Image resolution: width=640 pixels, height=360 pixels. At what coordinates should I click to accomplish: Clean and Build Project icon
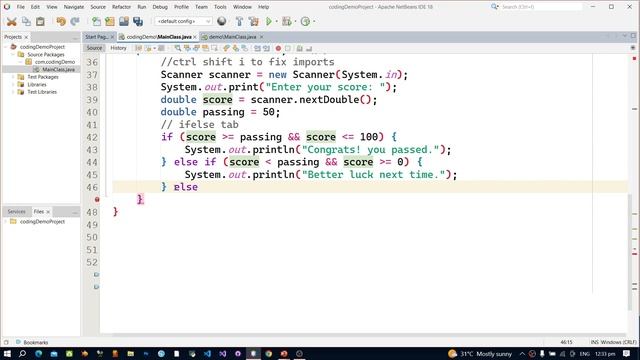(x=253, y=21)
